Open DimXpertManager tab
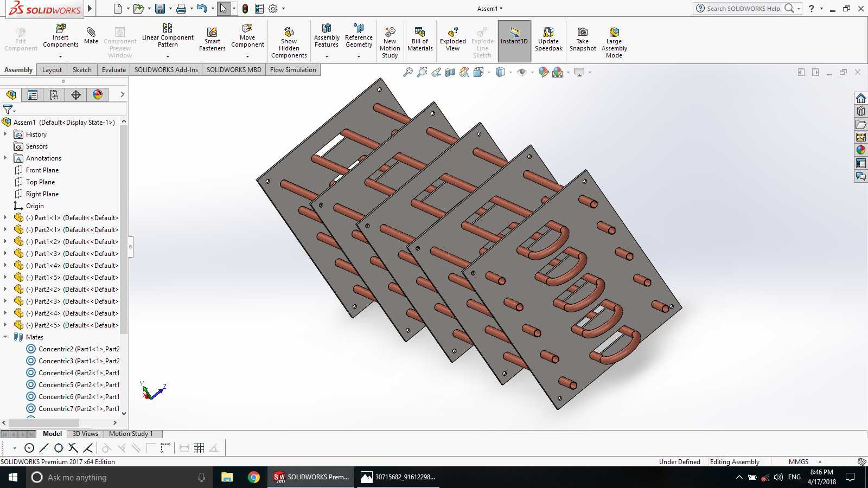The width and height of the screenshot is (868, 488). [x=76, y=95]
